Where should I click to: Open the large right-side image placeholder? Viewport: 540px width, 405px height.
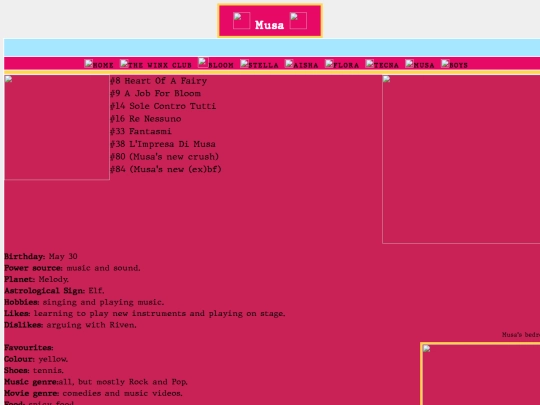coord(461,159)
